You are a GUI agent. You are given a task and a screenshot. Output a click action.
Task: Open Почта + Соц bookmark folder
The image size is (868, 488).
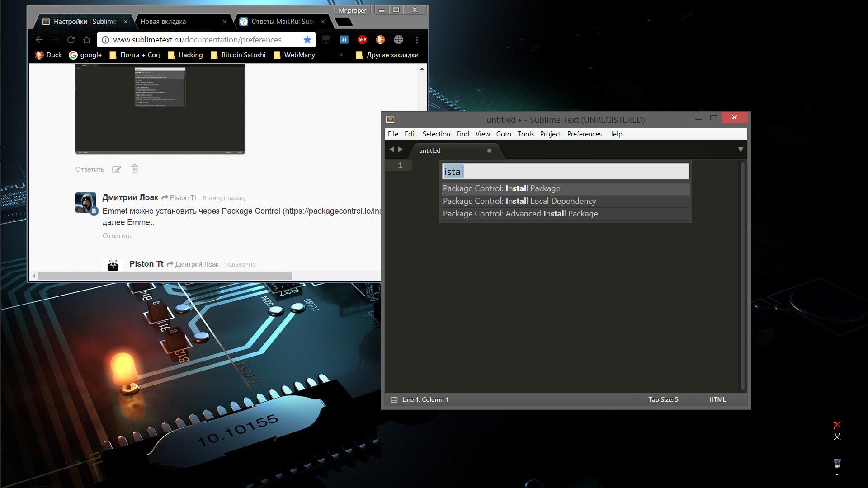(135, 55)
